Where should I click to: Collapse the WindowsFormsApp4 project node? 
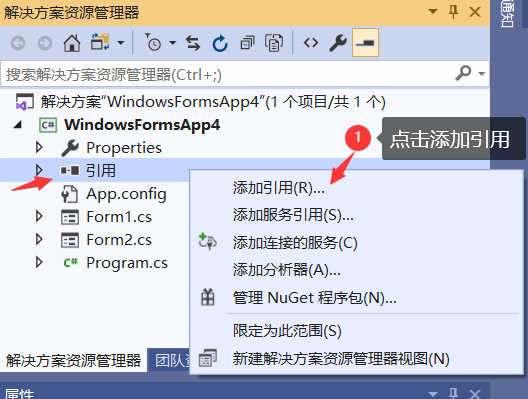(x=18, y=126)
